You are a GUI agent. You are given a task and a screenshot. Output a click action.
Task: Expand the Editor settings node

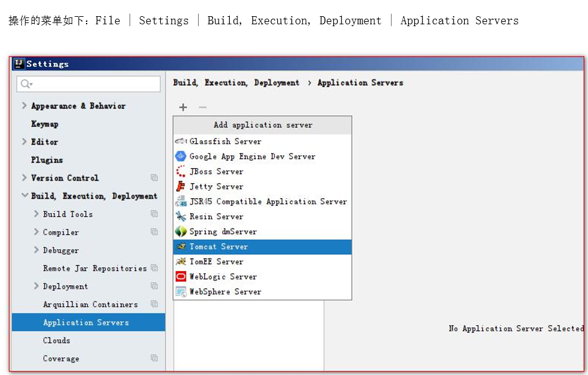[24, 141]
